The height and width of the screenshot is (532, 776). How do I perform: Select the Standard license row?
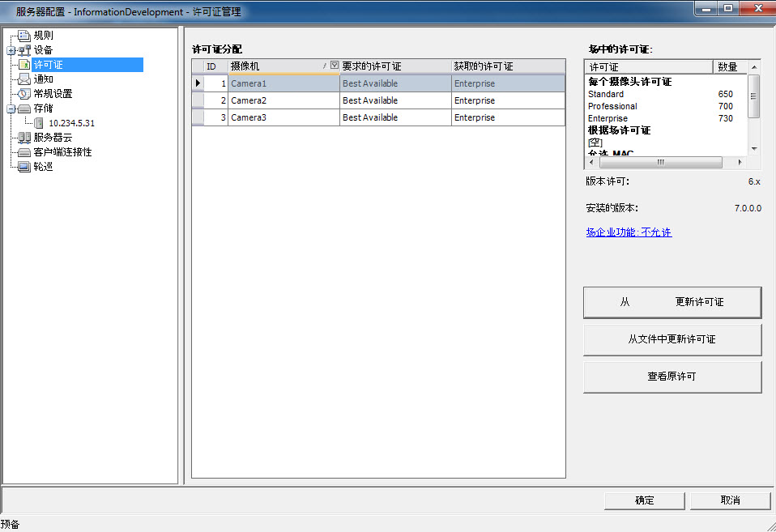pyautogui.click(x=666, y=94)
